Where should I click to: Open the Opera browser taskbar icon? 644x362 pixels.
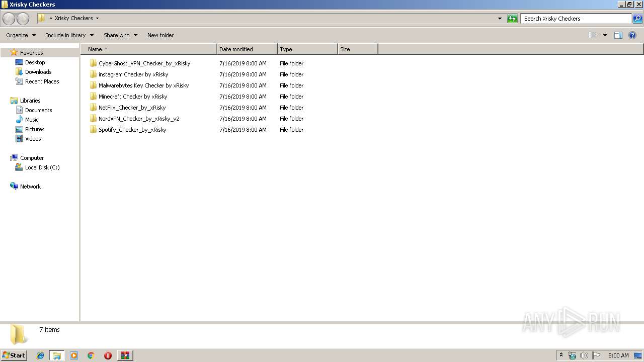[108, 355]
